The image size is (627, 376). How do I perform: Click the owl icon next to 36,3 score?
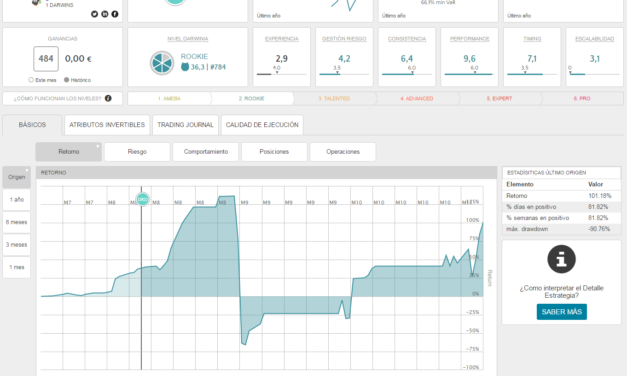[x=185, y=67]
